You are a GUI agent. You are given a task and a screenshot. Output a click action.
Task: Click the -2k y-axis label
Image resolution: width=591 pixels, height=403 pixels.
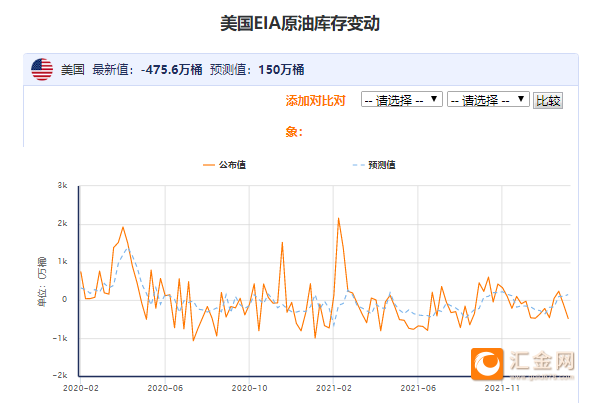[60, 375]
